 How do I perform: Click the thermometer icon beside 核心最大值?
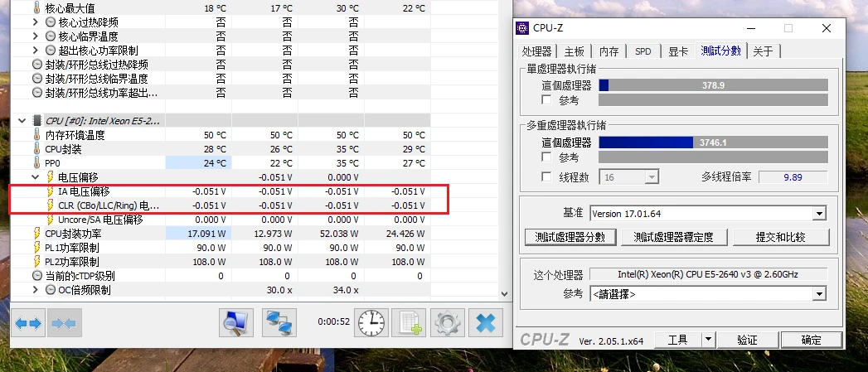coord(37,7)
